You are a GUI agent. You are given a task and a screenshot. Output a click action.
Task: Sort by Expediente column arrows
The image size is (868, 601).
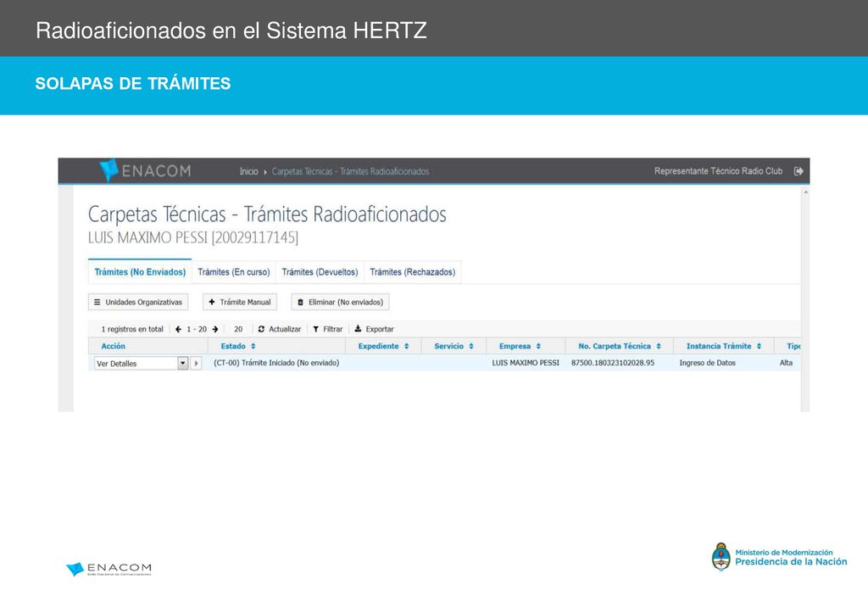coord(406,346)
